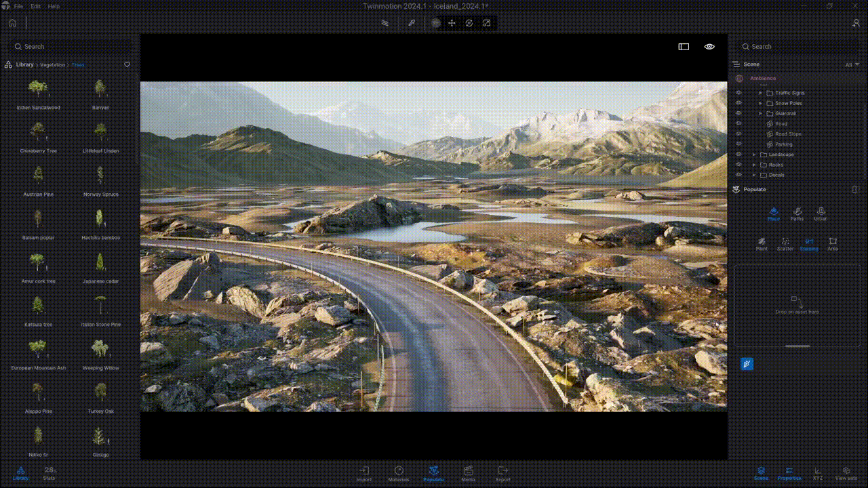Image resolution: width=868 pixels, height=488 pixels.
Task: Click the blue edit-disabled pencil button
Action: [x=747, y=364]
